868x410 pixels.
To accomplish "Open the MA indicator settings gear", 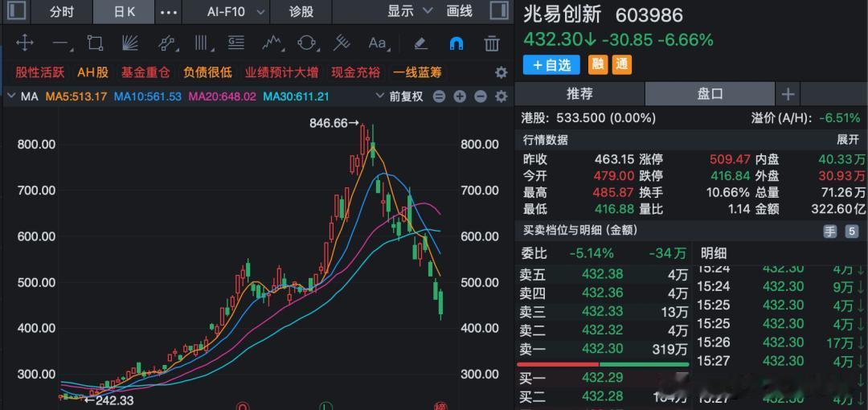I will point(501,96).
